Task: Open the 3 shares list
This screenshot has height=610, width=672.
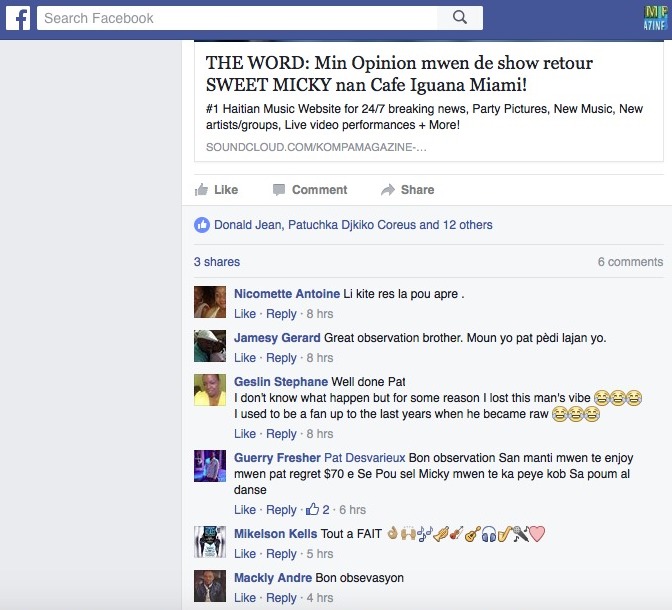Action: tap(217, 261)
